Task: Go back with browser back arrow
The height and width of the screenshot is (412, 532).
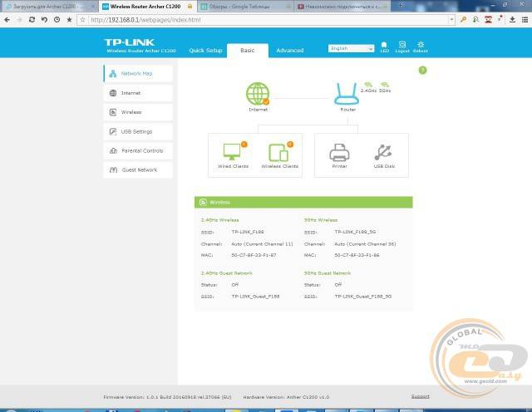Action: pos(7,20)
